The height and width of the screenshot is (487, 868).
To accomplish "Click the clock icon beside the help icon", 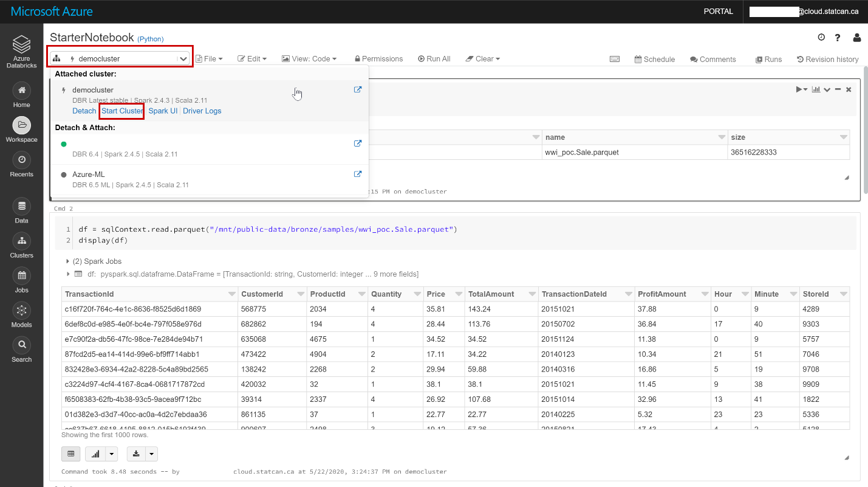I will [x=821, y=38].
